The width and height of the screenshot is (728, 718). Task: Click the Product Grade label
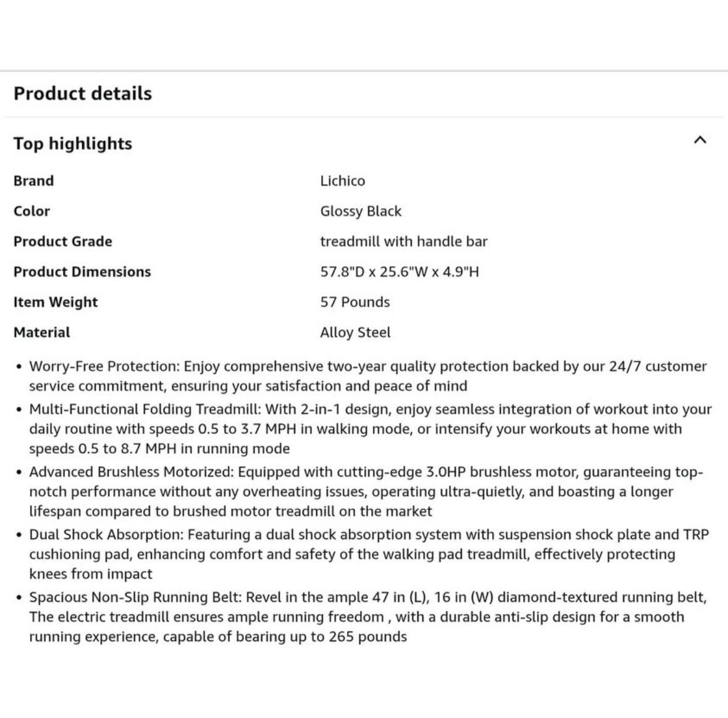[63, 241]
